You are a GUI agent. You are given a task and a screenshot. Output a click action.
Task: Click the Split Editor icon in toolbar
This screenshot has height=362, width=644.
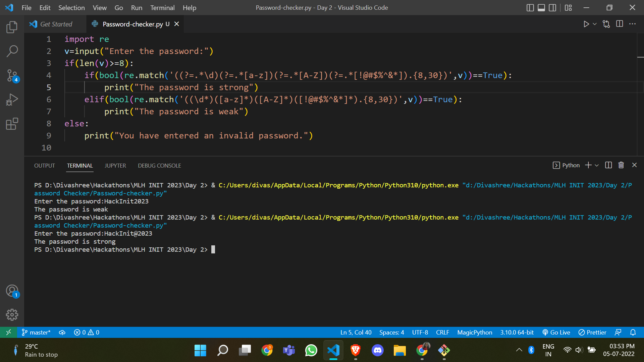pos(619,24)
